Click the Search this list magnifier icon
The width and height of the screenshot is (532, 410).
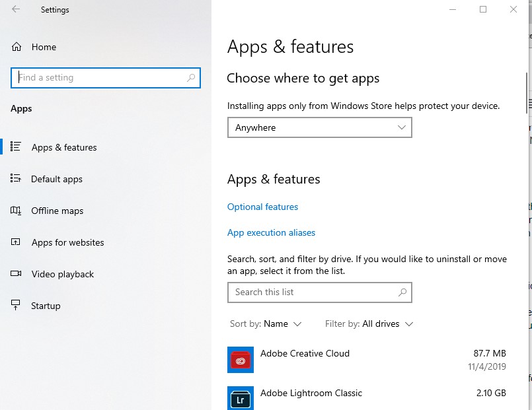click(402, 292)
